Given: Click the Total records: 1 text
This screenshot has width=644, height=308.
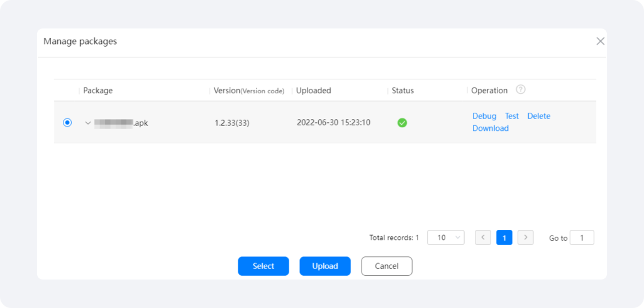Looking at the screenshot, I should pyautogui.click(x=394, y=237).
